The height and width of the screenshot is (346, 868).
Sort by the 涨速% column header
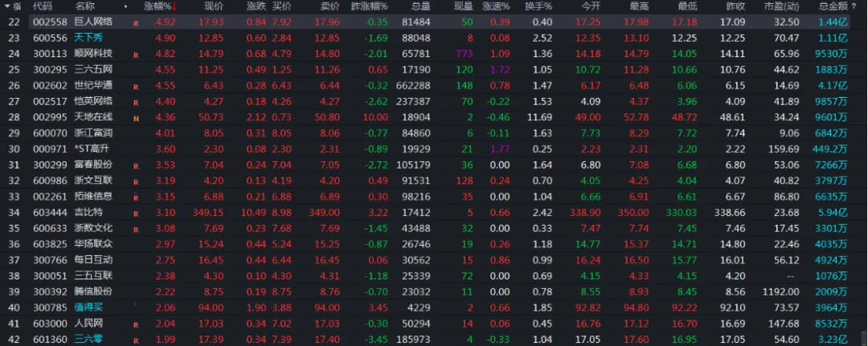(497, 6)
